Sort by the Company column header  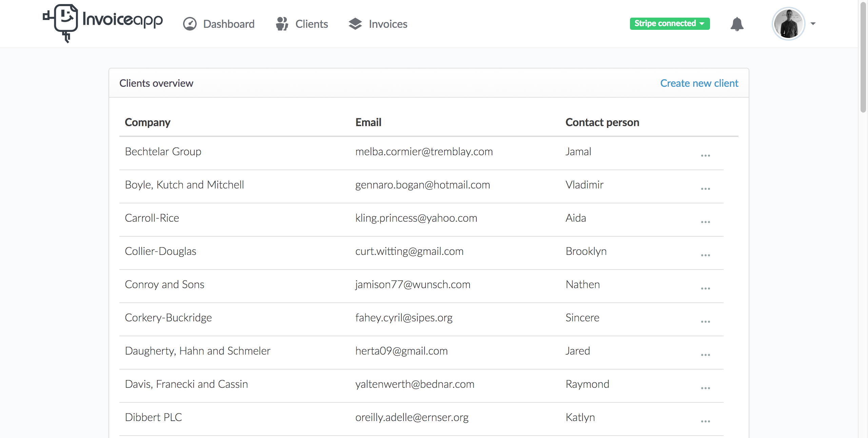point(147,122)
